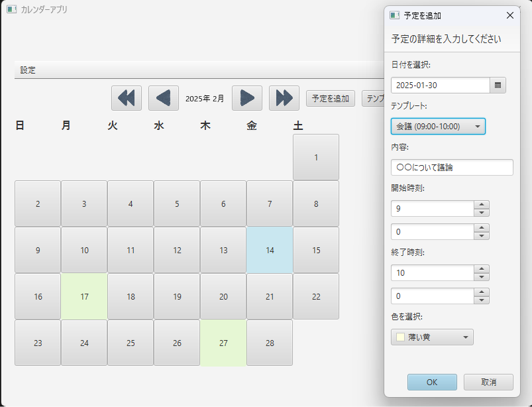Select the green-highlighted day 17
The image size is (532, 407).
pos(84,296)
